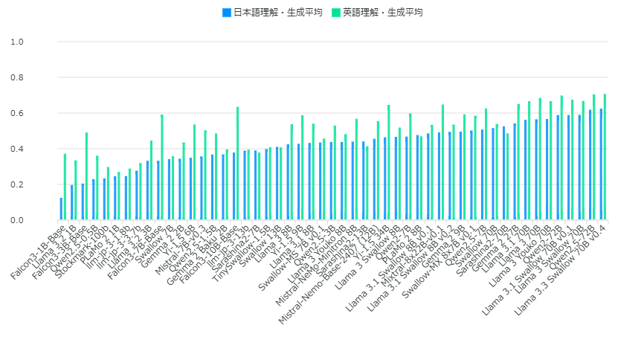Select the green bar for Yi-1.5 34B
The height and width of the screenshot is (357, 644).
(x=388, y=163)
